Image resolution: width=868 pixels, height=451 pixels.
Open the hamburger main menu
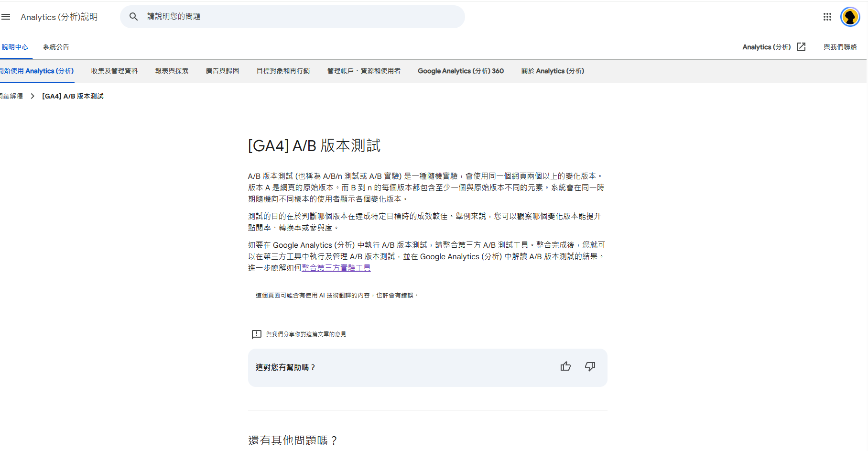tap(6, 17)
